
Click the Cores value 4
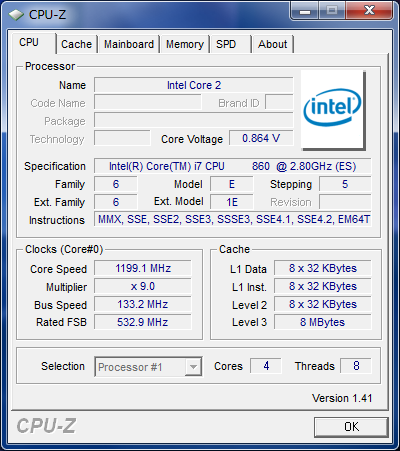coord(266,366)
